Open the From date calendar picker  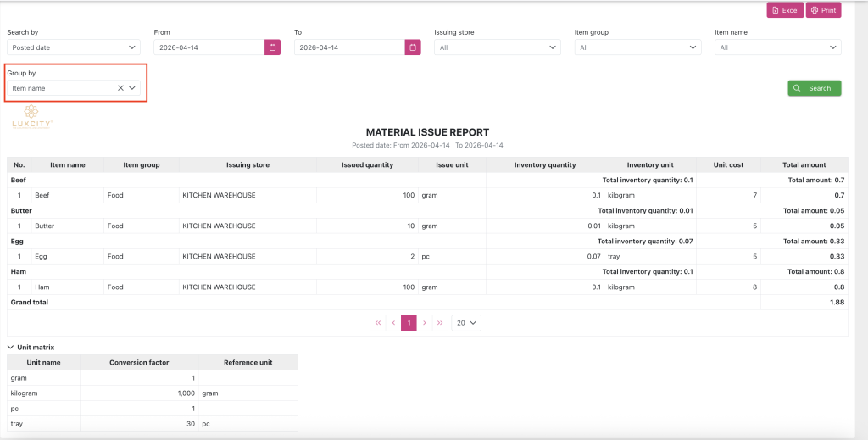(x=272, y=47)
